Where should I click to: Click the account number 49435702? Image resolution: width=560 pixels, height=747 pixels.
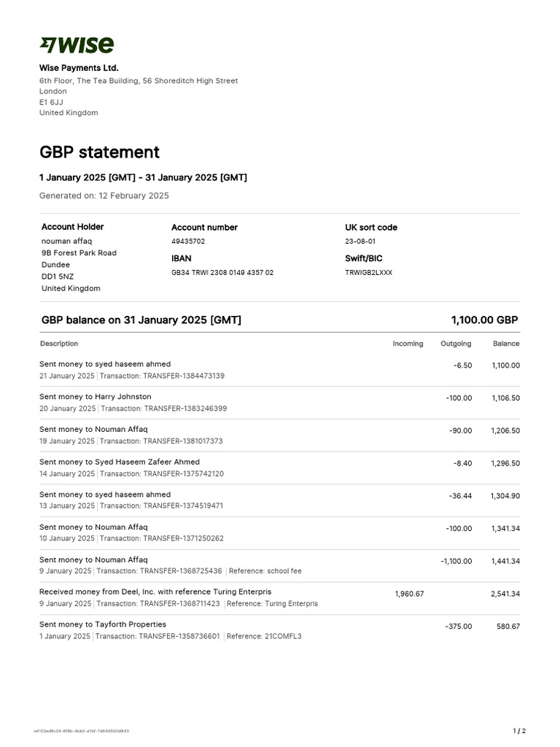[188, 241]
